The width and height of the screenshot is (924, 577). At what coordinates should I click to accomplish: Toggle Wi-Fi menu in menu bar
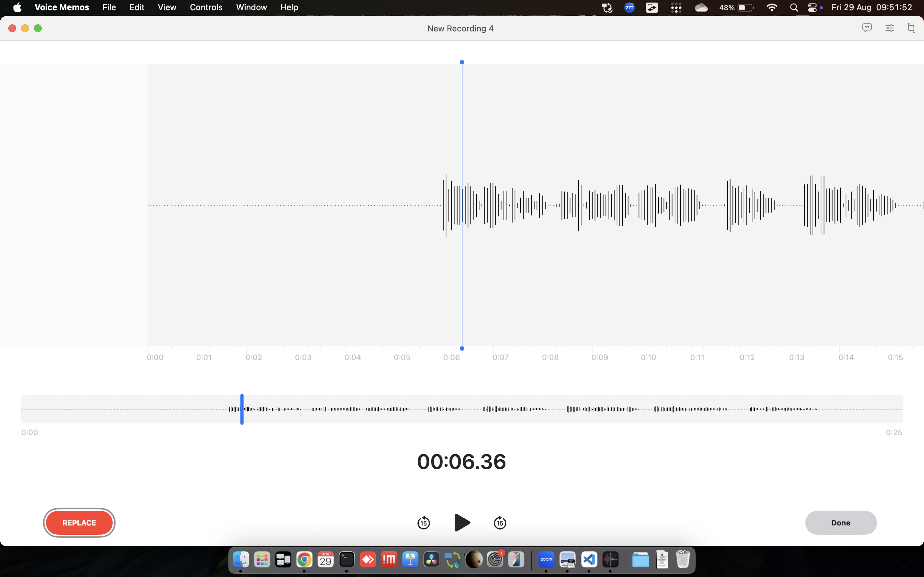[772, 7]
